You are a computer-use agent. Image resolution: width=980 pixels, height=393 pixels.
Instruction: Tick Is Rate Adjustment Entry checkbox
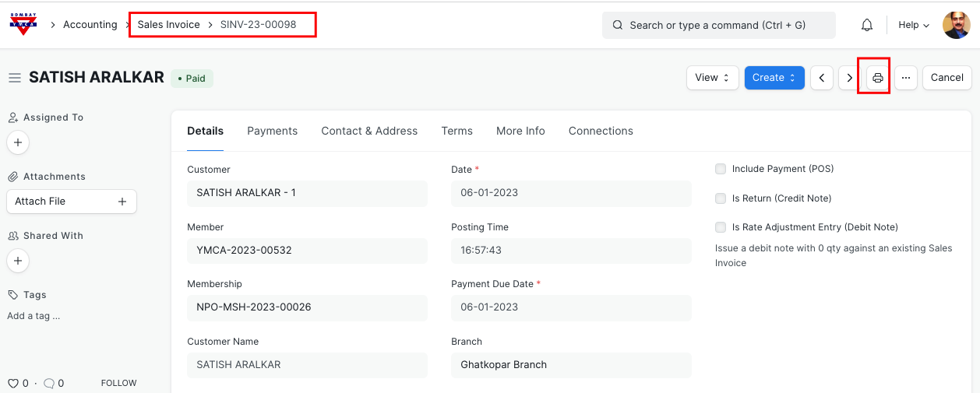coord(721,227)
